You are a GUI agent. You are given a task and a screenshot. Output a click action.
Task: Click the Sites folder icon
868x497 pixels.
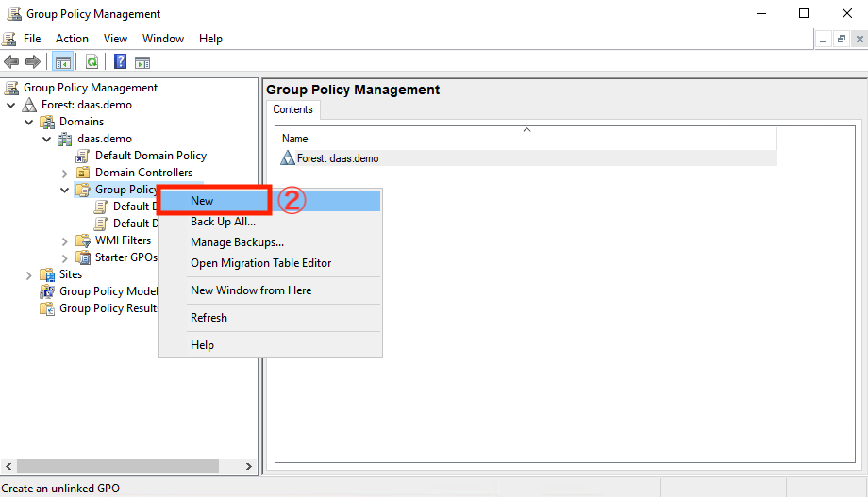tap(47, 274)
